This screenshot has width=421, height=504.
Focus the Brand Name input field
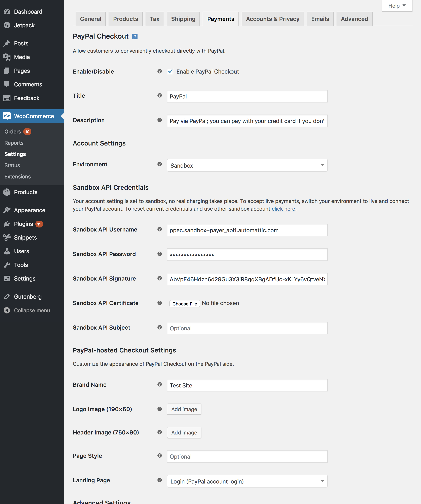(x=247, y=385)
